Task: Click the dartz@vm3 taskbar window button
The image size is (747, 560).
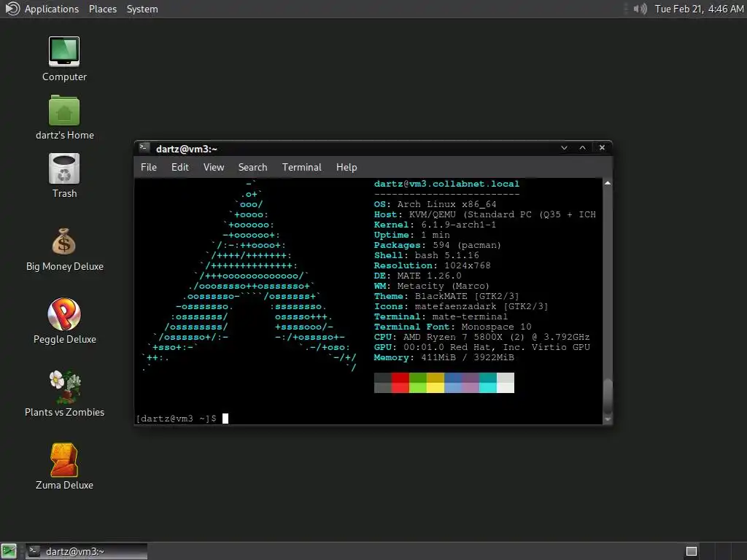Action: tap(86, 551)
